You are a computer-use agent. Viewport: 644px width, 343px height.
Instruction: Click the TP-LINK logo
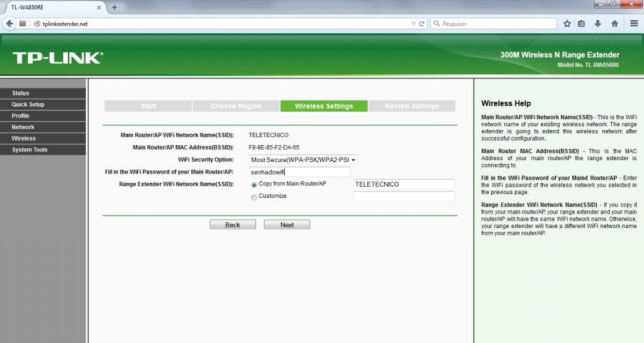tap(57, 58)
